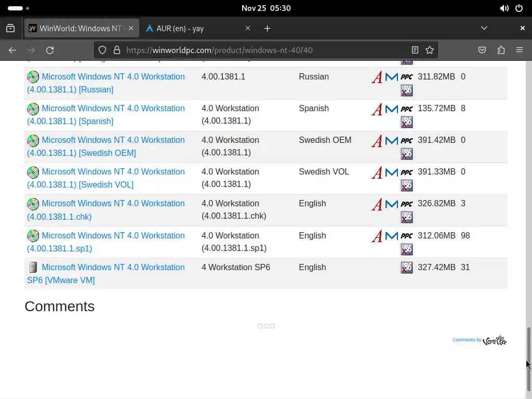The height and width of the screenshot is (399, 532).
Task: Bookmark this page with the star
Action: click(430, 50)
